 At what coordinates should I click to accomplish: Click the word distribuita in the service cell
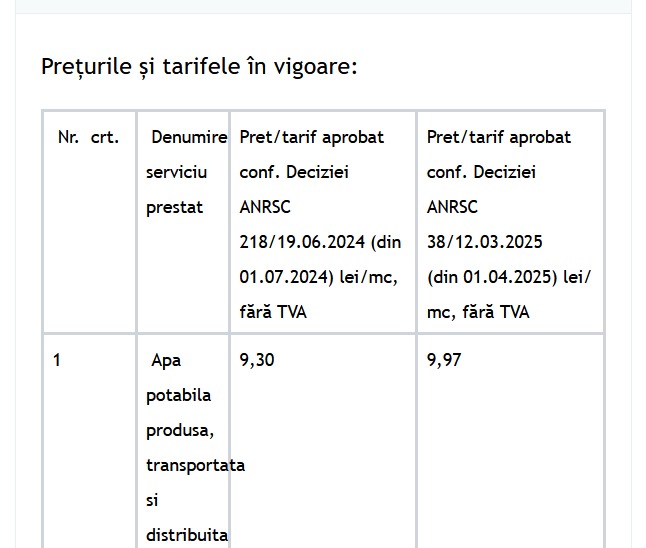187,535
